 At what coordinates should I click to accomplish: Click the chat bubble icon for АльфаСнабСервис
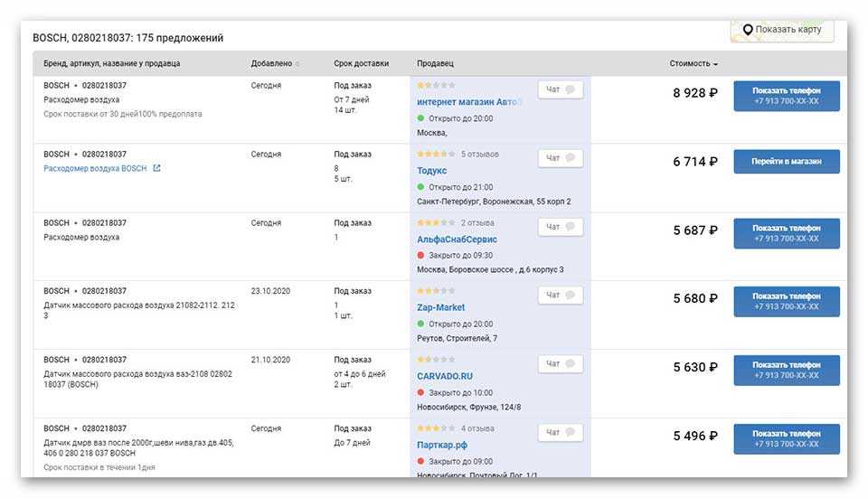pos(571,227)
